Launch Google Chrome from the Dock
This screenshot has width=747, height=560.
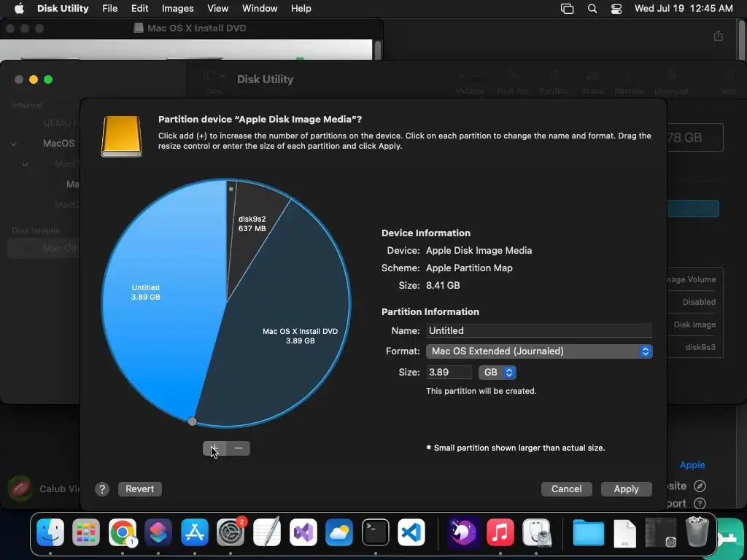pyautogui.click(x=123, y=532)
